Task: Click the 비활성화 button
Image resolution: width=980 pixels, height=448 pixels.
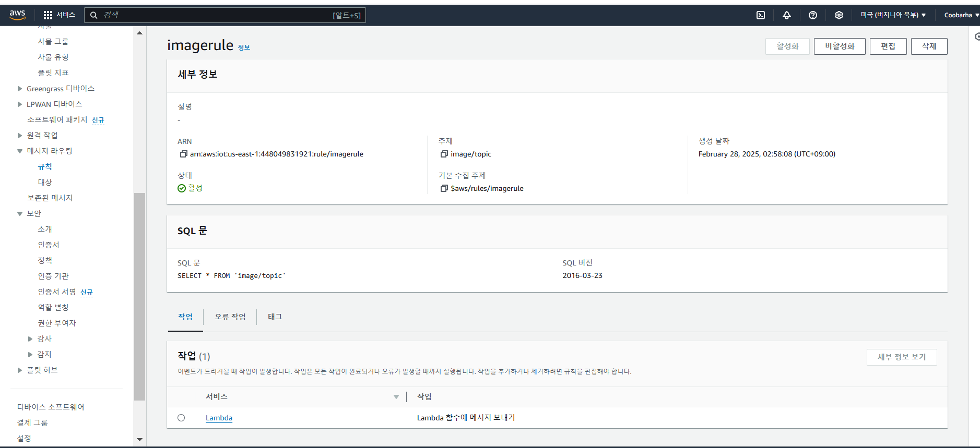Action: 840,46
